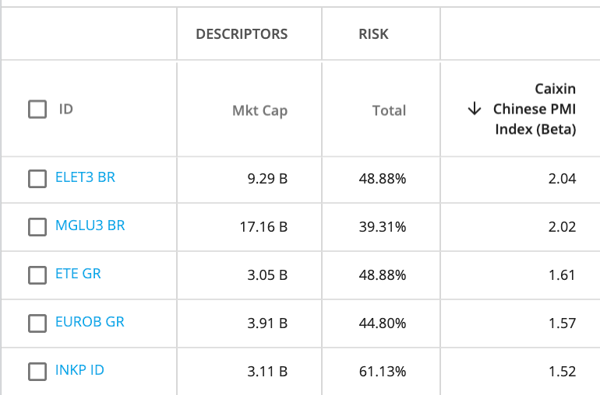Screen dimensions: 600x395
Task: Select the RISK column group header
Action: point(373,34)
